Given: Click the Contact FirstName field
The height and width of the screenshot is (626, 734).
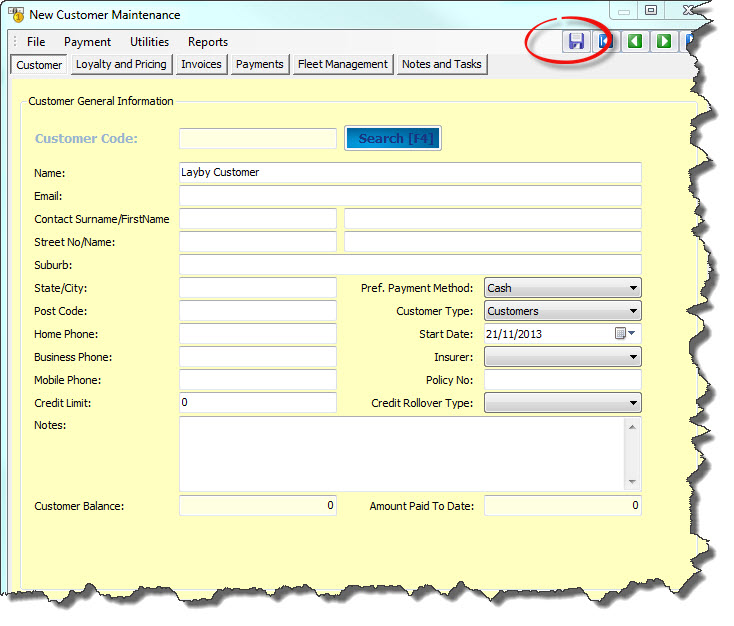Looking at the screenshot, I should tap(492, 218).
